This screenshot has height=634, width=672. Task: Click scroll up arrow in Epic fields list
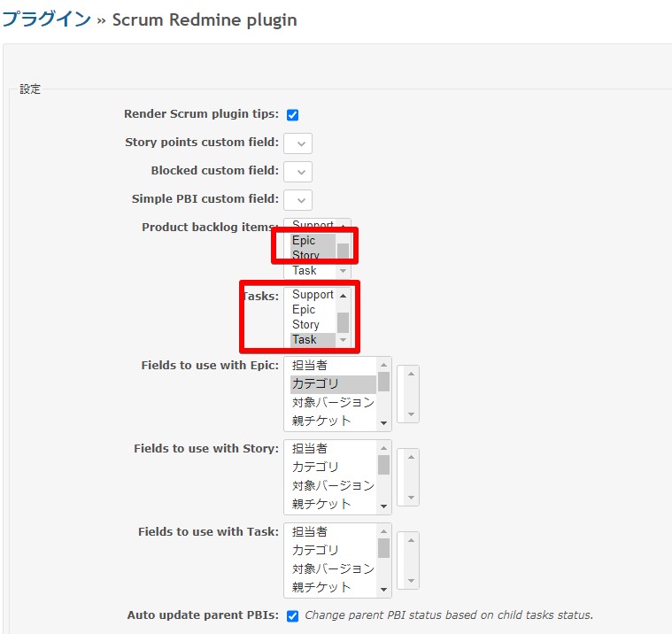tap(383, 365)
